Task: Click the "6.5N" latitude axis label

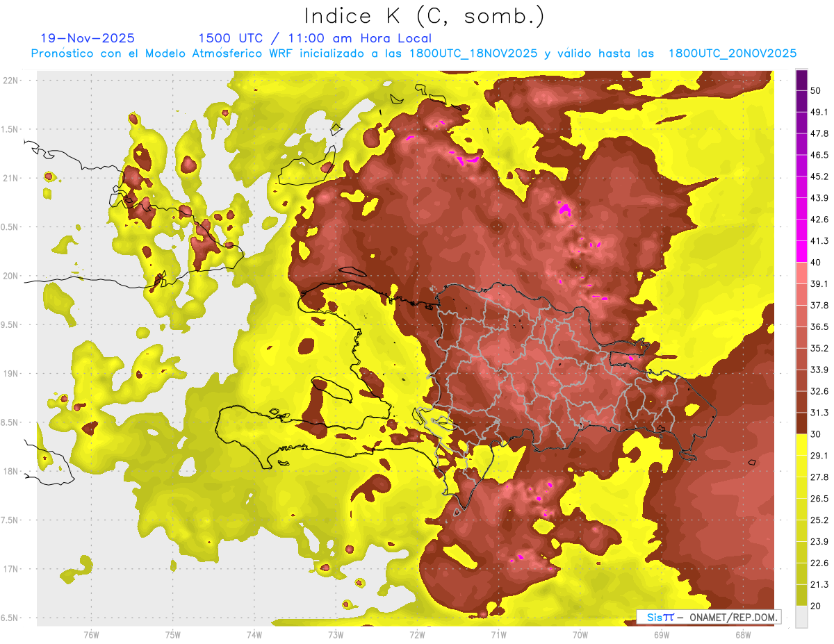Action: click(x=10, y=618)
